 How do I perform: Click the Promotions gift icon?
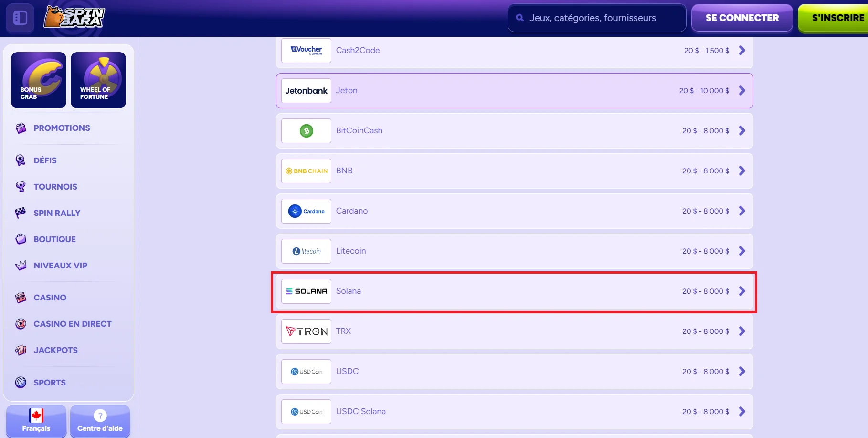pyautogui.click(x=21, y=128)
